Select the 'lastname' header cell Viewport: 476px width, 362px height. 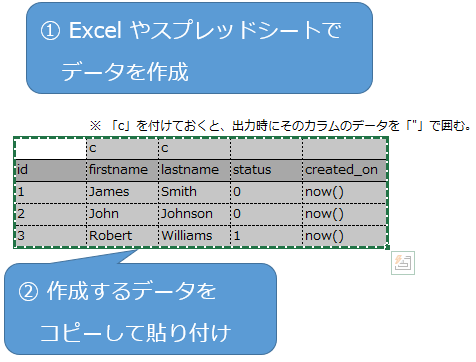pos(194,170)
